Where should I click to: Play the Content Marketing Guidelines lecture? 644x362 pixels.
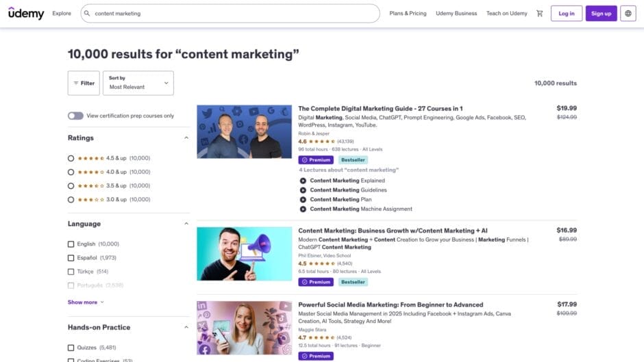303,190
